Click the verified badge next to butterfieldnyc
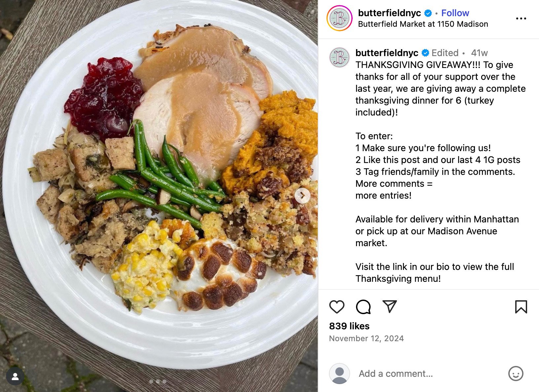Viewport: 539px width, 392px height. click(428, 13)
